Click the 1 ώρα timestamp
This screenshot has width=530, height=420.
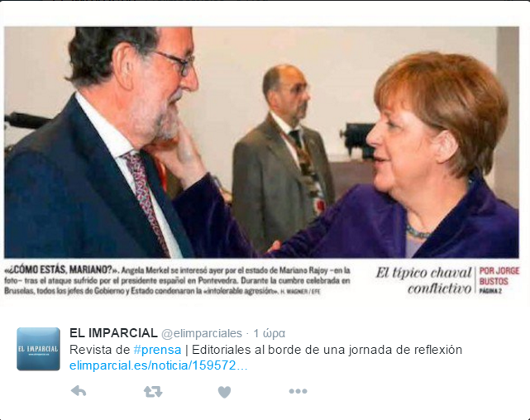click(x=270, y=333)
